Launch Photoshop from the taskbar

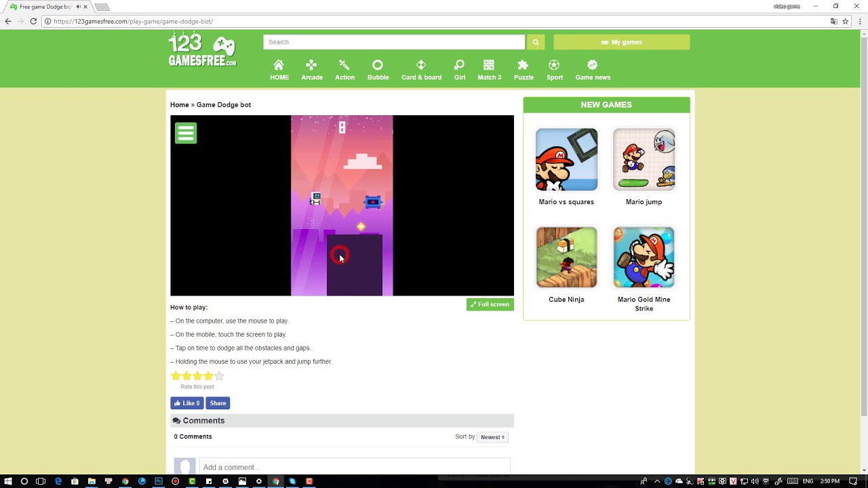159,481
